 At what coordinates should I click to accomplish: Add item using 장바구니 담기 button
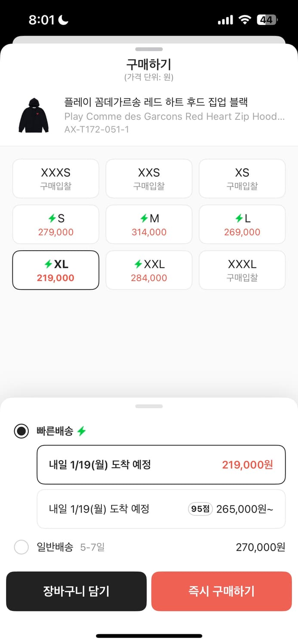click(76, 591)
